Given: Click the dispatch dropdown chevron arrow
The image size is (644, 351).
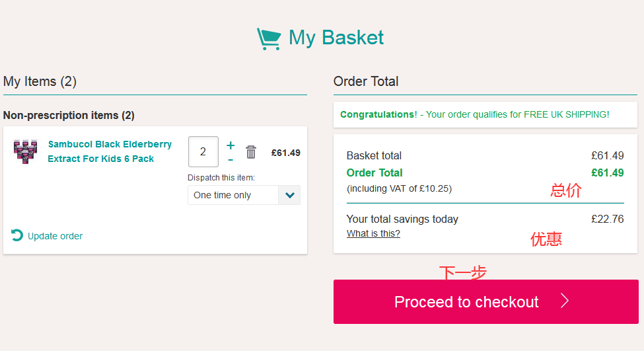Looking at the screenshot, I should (289, 195).
